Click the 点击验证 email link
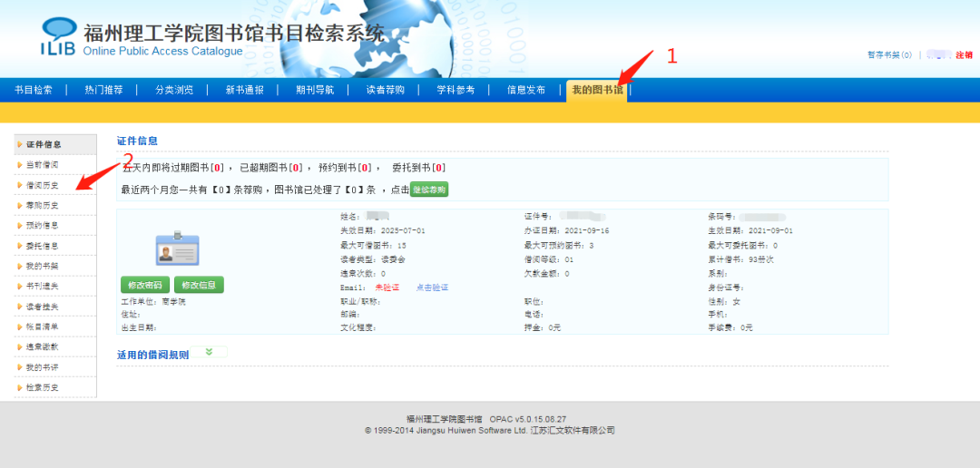Viewport: 980px width, 468px height. click(x=433, y=288)
